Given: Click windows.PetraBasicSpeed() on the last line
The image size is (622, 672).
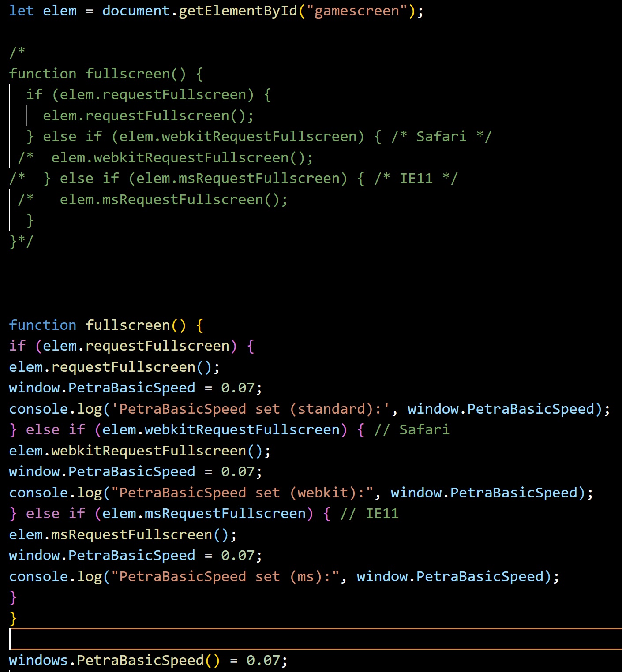Looking at the screenshot, I should point(114,660).
